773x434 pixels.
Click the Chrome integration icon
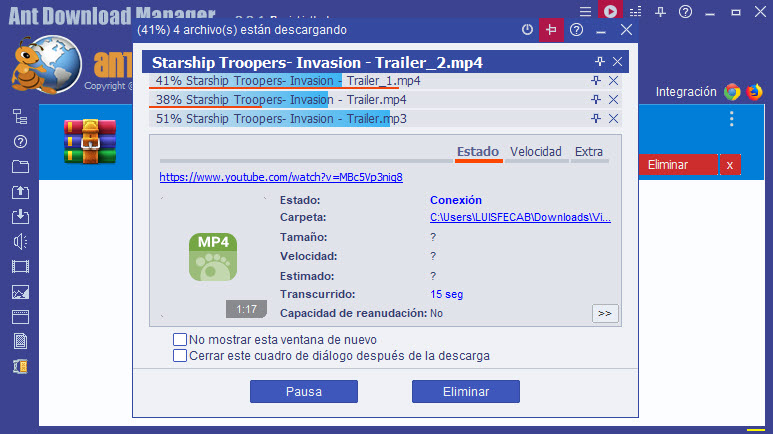[x=732, y=92]
